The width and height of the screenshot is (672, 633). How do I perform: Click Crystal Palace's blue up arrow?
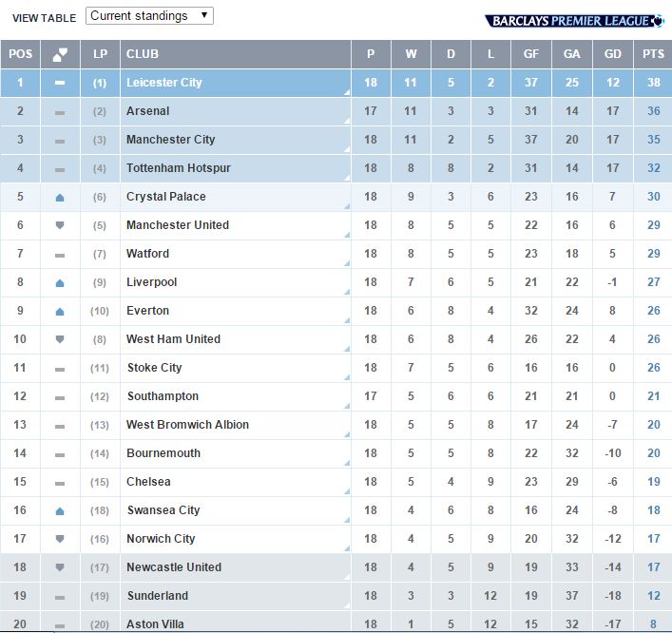coord(60,197)
